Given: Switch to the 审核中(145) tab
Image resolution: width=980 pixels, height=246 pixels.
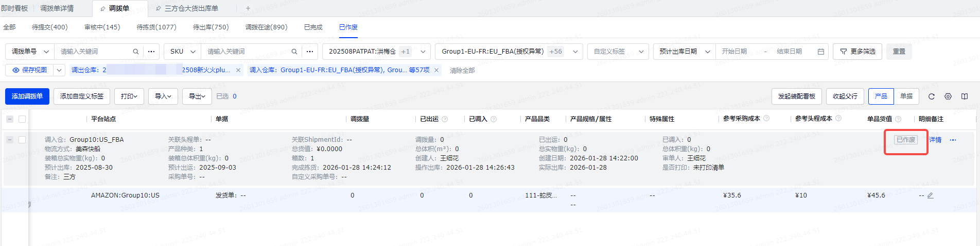Looking at the screenshot, I should pos(102,27).
